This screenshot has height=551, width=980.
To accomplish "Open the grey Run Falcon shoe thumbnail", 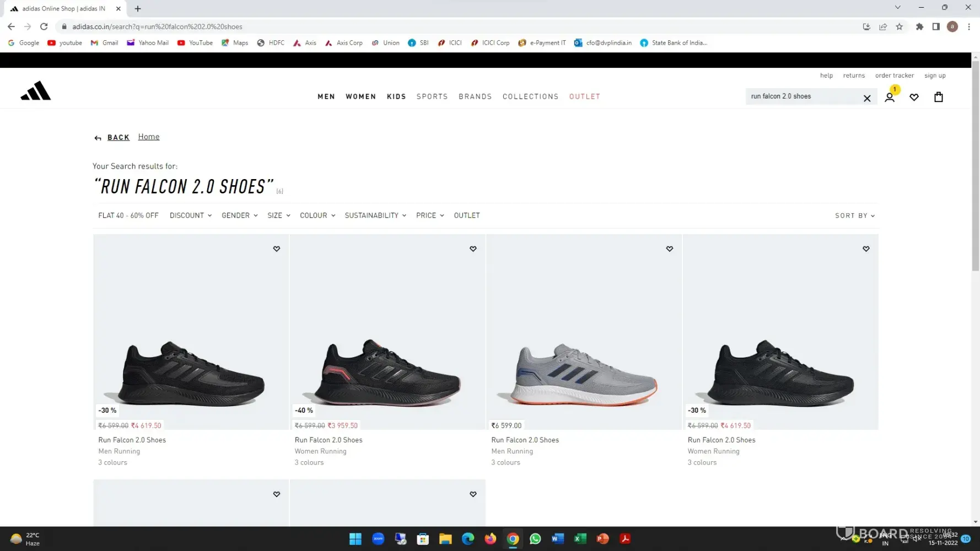I will [584, 332].
